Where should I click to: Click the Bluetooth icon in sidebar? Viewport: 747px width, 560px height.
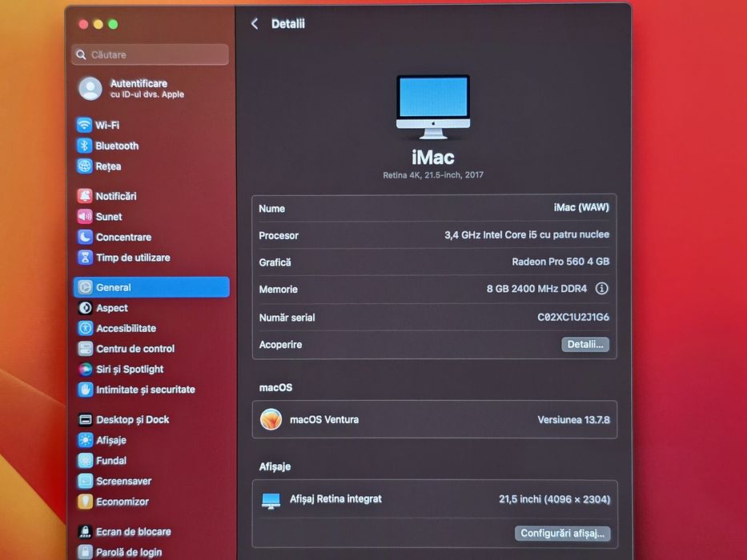[84, 146]
